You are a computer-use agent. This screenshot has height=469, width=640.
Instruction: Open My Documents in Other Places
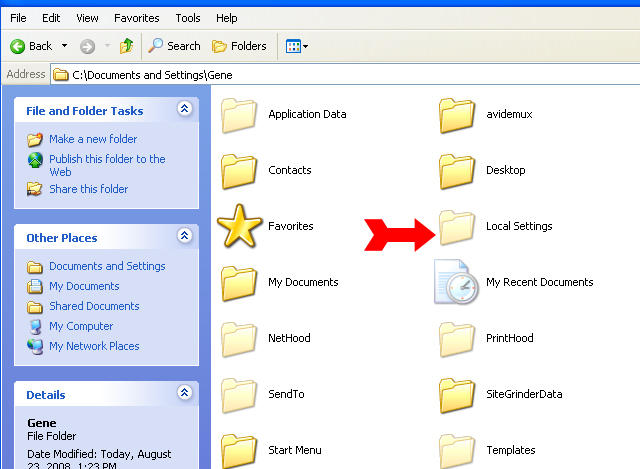click(84, 286)
